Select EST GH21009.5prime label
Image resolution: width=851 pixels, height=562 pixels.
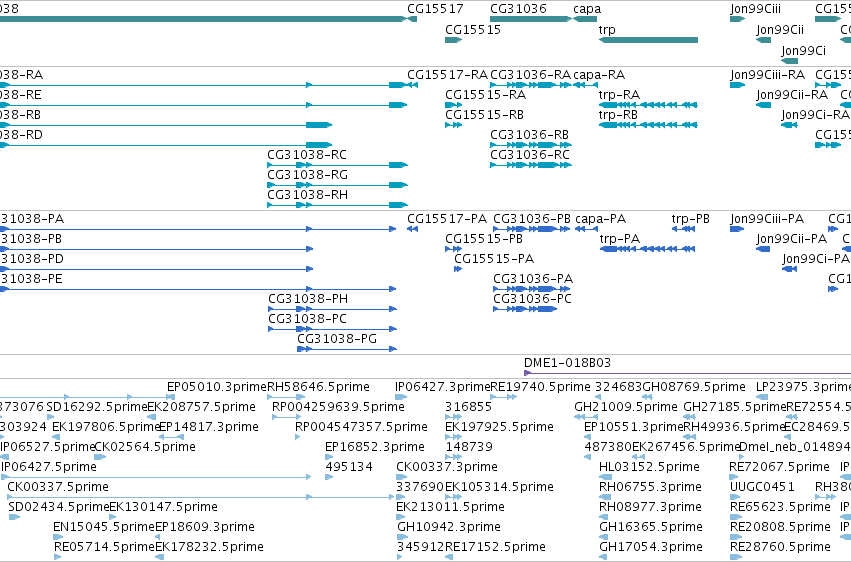[x=626, y=407]
